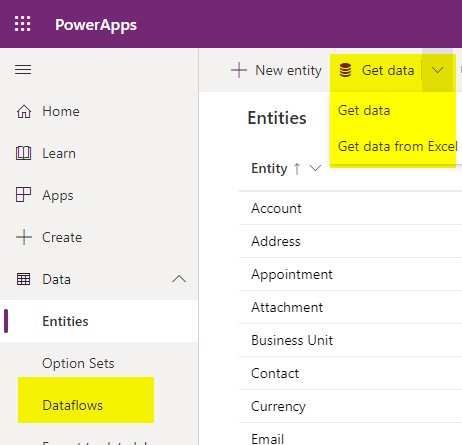Select Dataflows in sidebar
Image resolution: width=462 pixels, height=445 pixels.
pos(73,405)
